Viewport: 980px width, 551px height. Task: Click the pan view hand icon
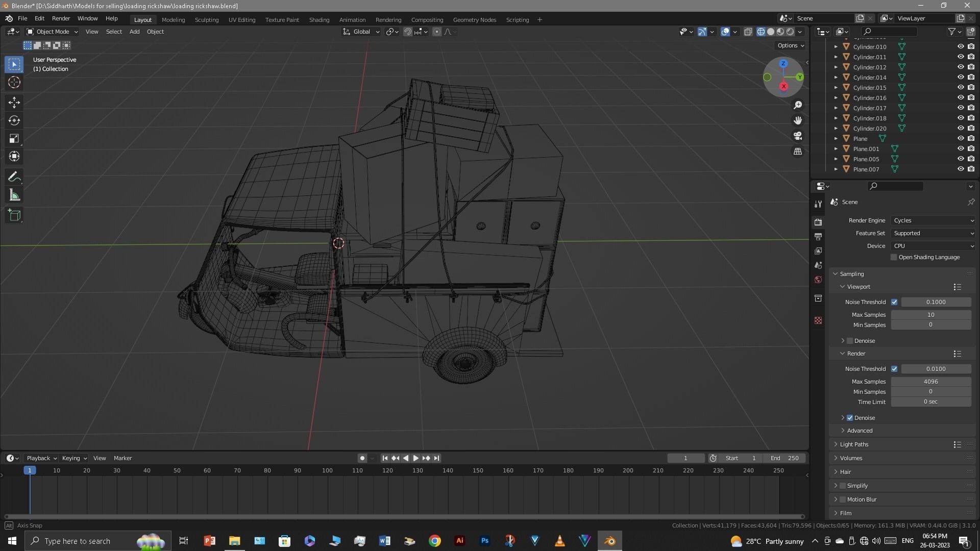pos(798,120)
